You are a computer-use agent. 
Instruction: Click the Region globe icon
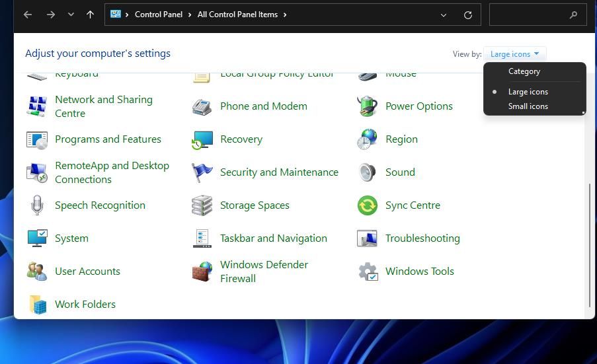pos(367,139)
